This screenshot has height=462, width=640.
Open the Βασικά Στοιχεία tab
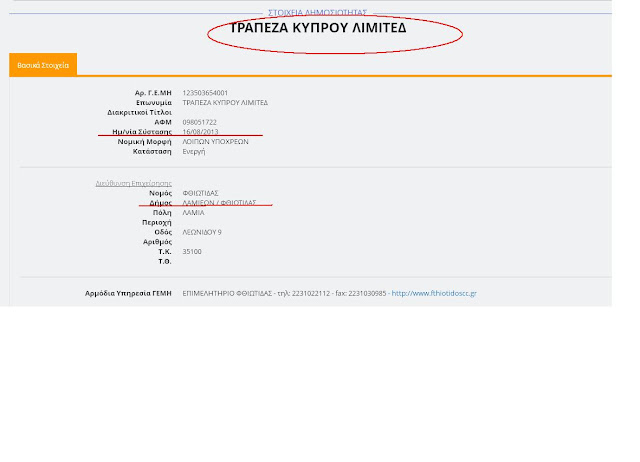(x=43, y=65)
